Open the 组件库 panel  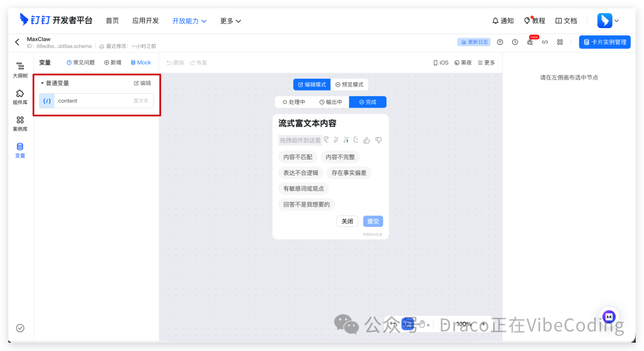20,97
